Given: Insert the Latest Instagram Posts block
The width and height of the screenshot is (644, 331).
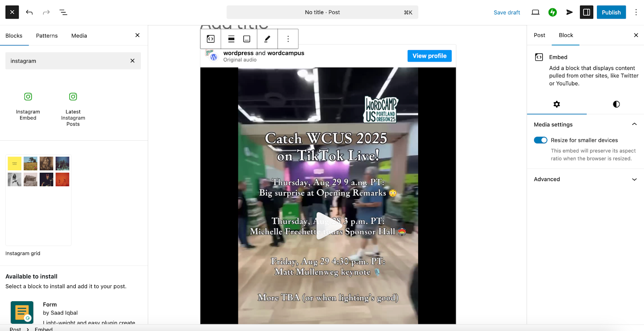Looking at the screenshot, I should coord(73,109).
